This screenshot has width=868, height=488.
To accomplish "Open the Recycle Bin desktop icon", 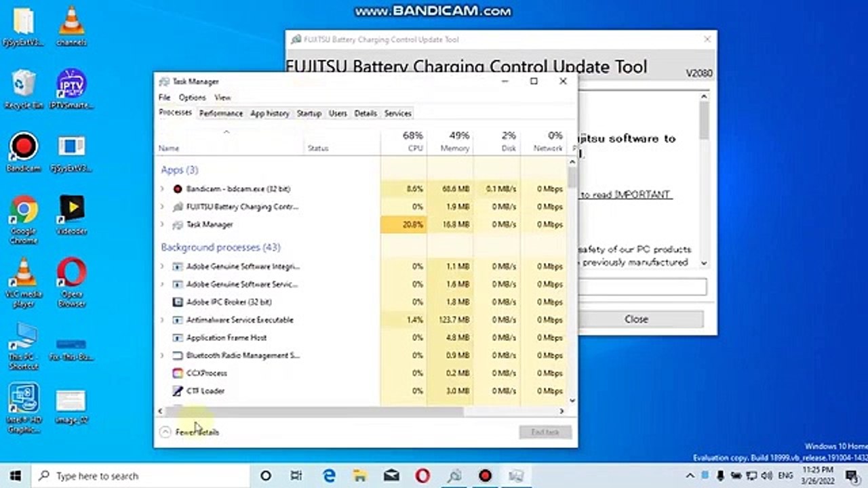I will tap(24, 89).
